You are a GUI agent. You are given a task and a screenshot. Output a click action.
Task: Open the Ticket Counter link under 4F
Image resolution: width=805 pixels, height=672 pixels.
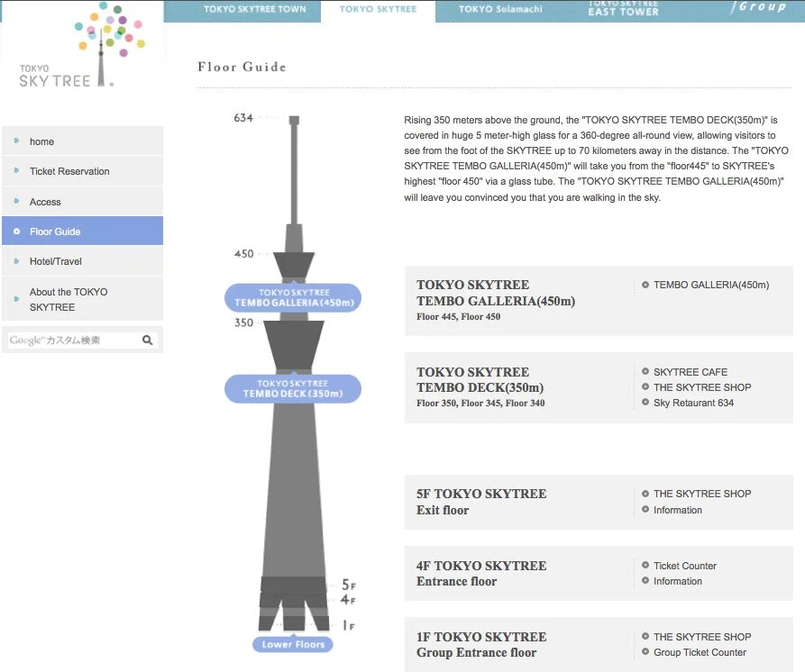[x=684, y=566]
